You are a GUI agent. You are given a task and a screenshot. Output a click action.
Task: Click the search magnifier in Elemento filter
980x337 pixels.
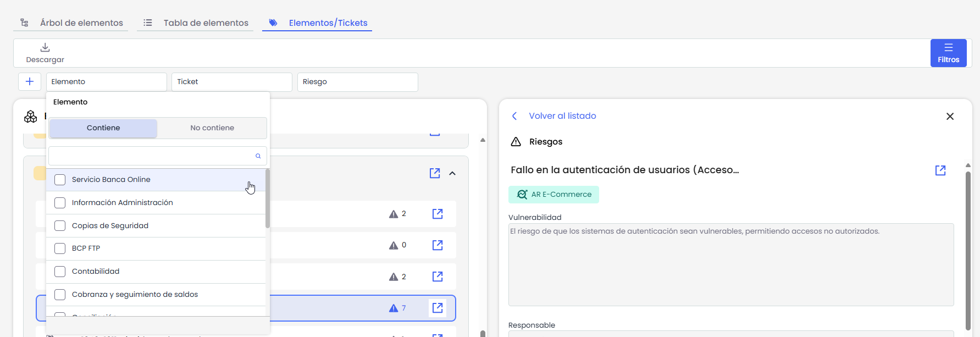pyautogui.click(x=258, y=156)
